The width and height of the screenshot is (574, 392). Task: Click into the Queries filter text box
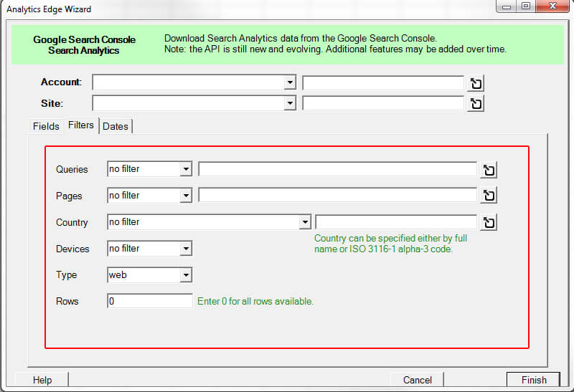[337, 169]
